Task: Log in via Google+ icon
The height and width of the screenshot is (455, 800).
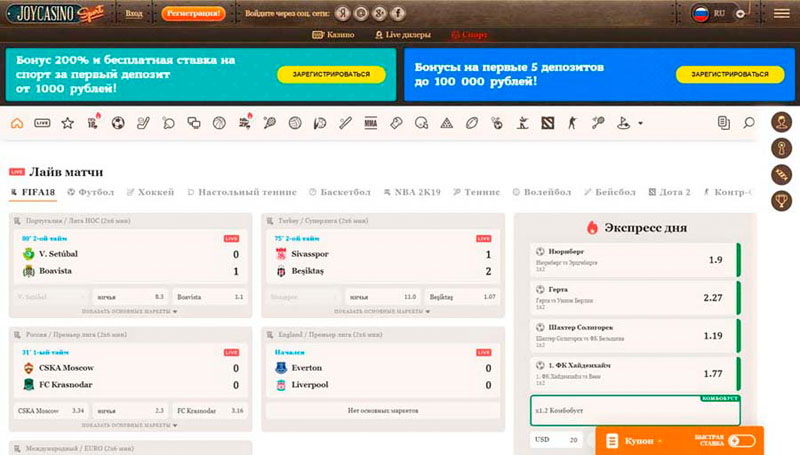Action: 379,13
